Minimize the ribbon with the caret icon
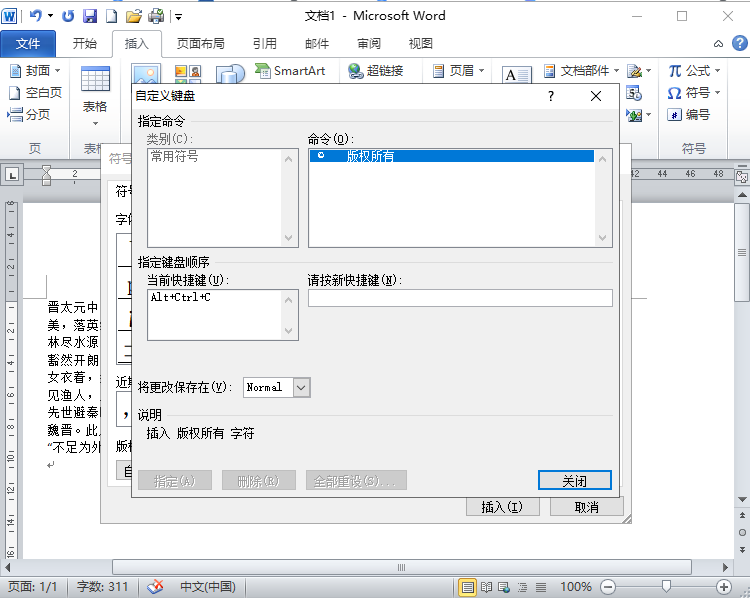 tap(718, 44)
